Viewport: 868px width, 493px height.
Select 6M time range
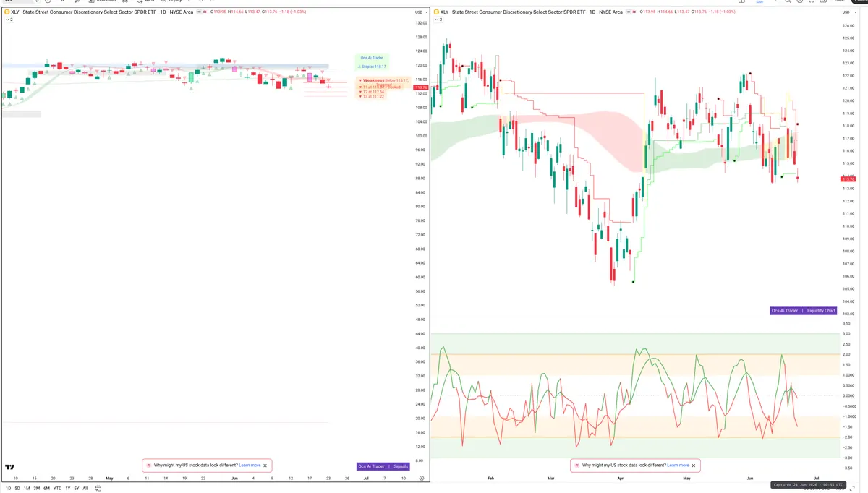(46, 489)
